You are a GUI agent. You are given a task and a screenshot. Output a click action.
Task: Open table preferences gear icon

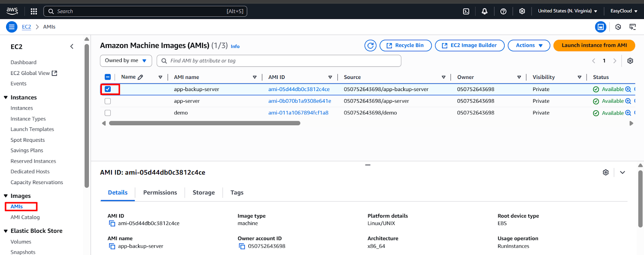point(630,61)
